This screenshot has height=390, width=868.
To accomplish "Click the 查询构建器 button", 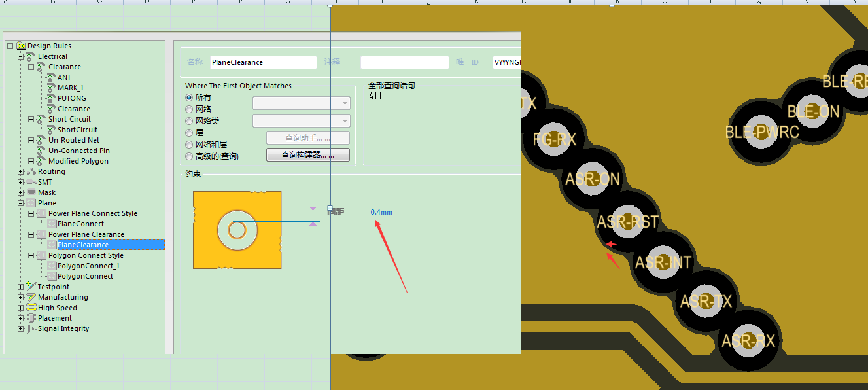I will tap(307, 155).
